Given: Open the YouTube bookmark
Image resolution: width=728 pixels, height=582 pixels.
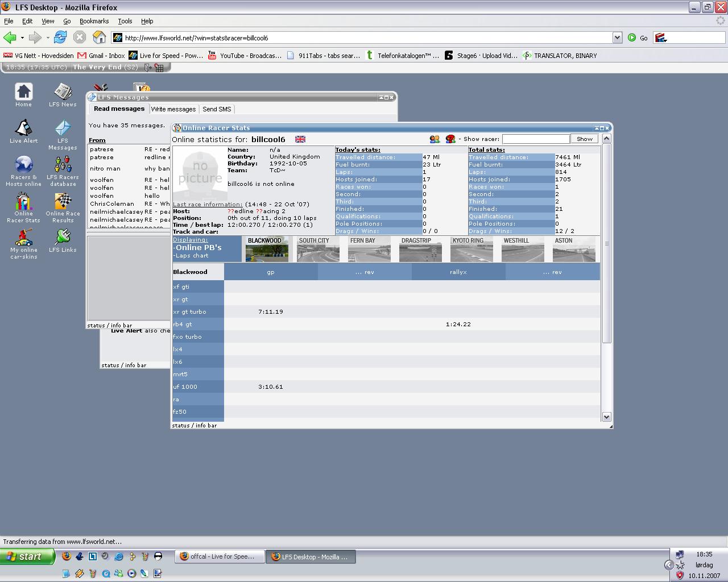Looking at the screenshot, I should coord(245,55).
